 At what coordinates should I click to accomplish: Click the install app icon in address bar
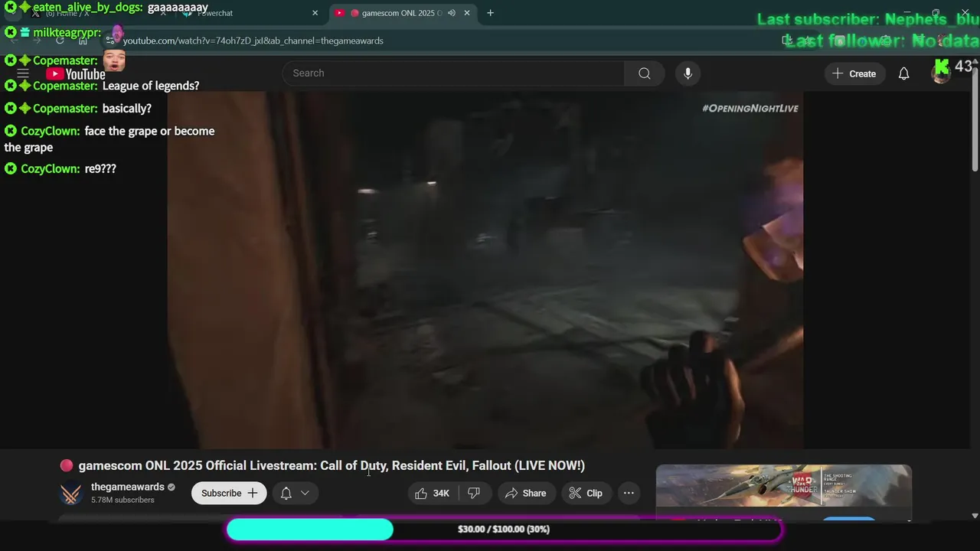tap(786, 41)
